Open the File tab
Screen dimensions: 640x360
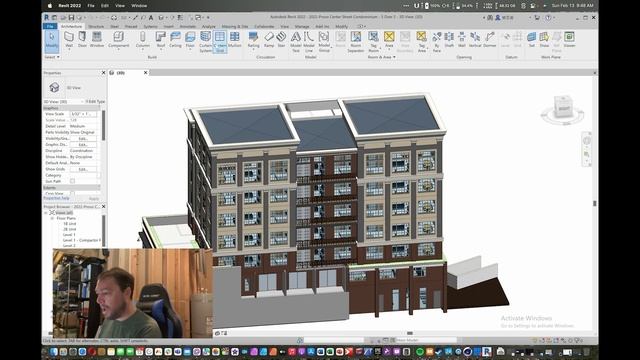pos(50,27)
